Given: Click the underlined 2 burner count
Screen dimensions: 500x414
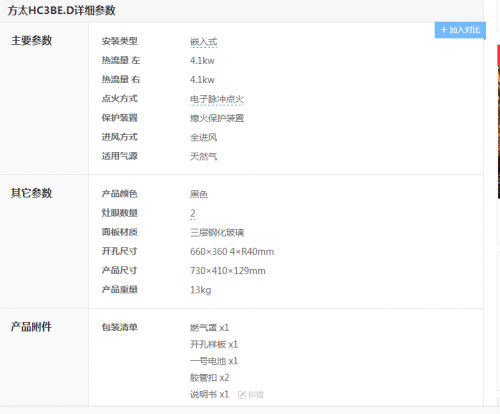Looking at the screenshot, I should point(193,213).
